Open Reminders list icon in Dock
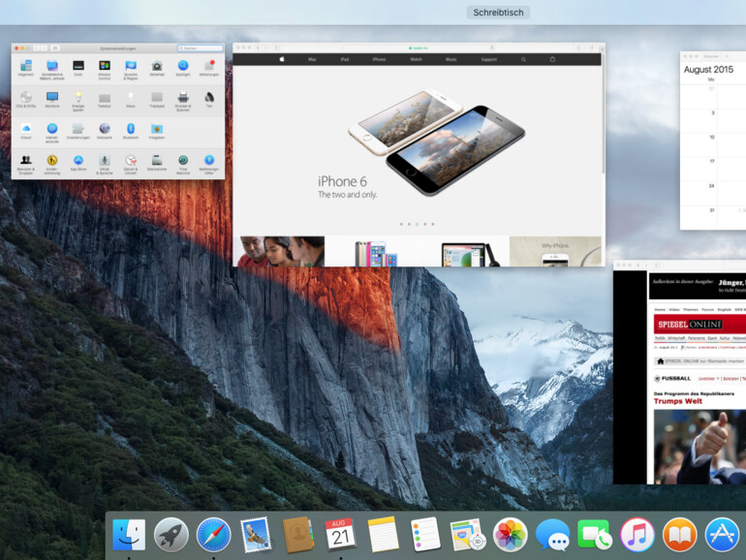The image size is (746, 560). [x=425, y=535]
